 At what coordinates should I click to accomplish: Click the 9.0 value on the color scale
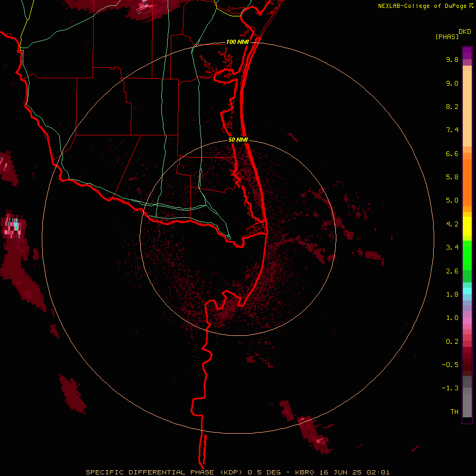point(452,84)
